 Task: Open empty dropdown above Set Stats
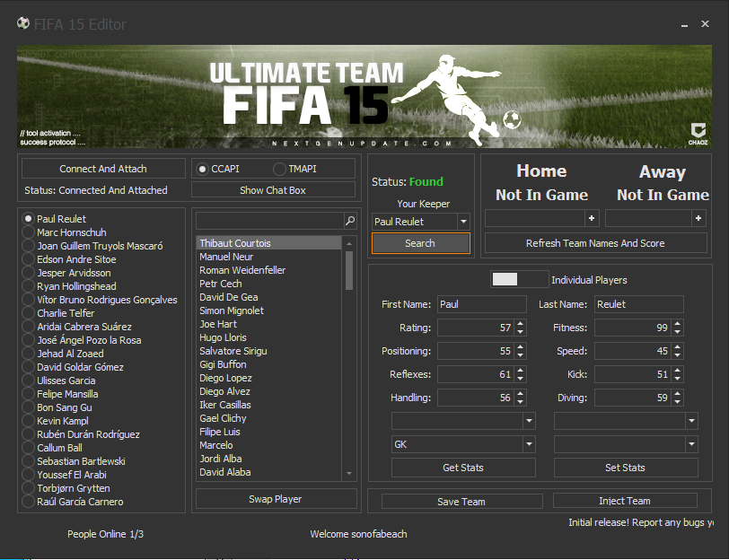pyautogui.click(x=691, y=444)
